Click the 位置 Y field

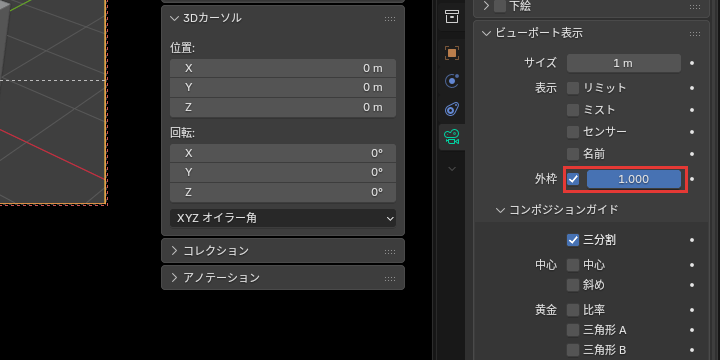pos(283,88)
